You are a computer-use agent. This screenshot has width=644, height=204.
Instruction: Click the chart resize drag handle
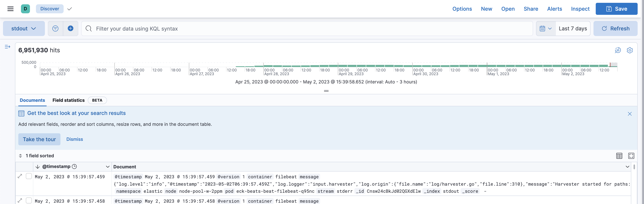pyautogui.click(x=326, y=91)
